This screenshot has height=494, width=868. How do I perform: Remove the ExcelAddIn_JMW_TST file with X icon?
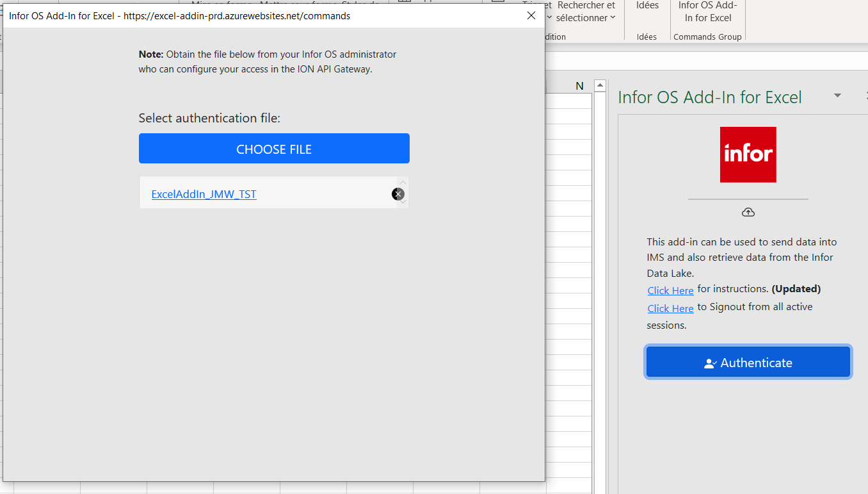pos(398,194)
